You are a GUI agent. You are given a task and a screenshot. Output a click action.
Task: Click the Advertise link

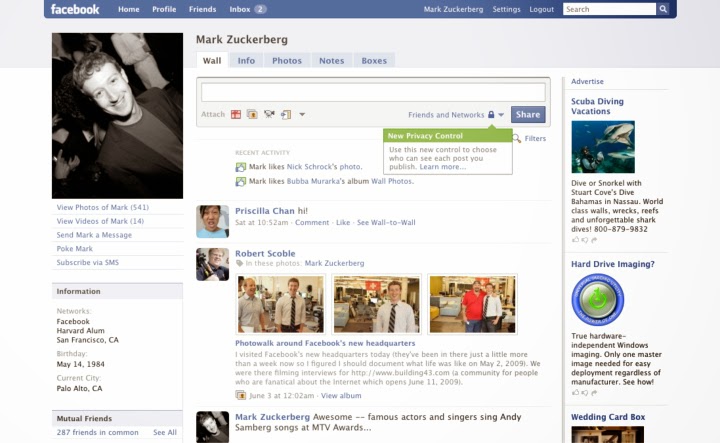[587, 81]
